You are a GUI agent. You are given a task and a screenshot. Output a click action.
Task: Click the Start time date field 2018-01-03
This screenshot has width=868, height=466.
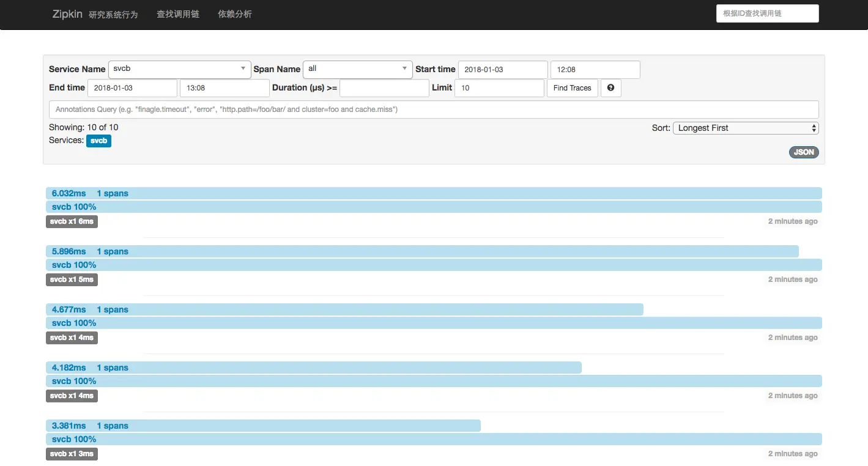[503, 70]
